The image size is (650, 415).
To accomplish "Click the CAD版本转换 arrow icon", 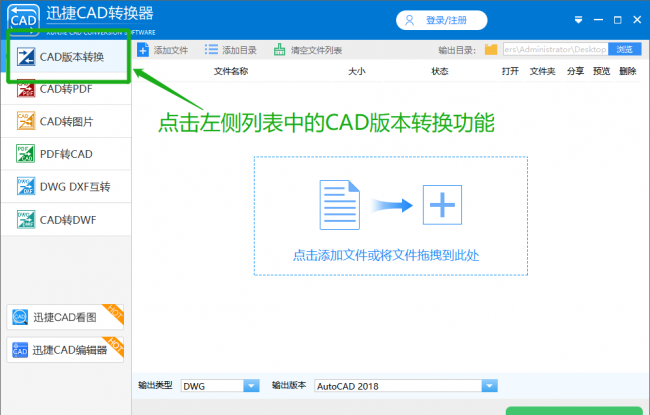I will click(26, 57).
